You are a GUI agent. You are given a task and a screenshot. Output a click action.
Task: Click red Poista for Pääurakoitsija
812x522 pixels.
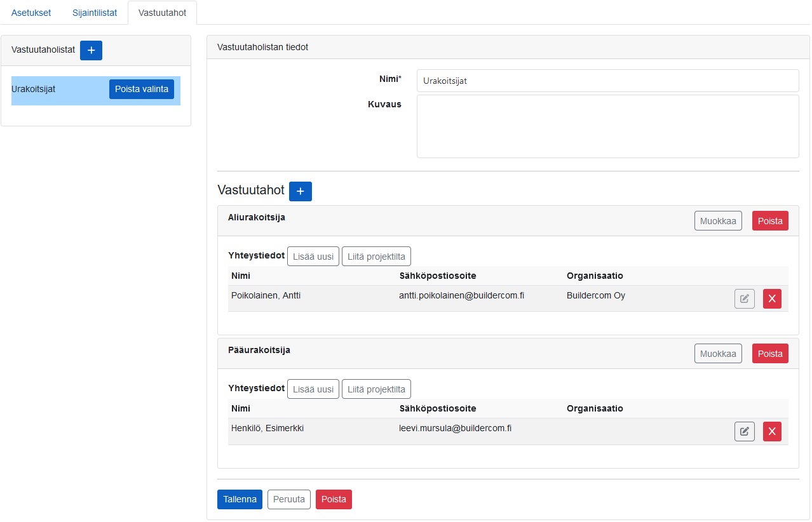click(x=770, y=354)
